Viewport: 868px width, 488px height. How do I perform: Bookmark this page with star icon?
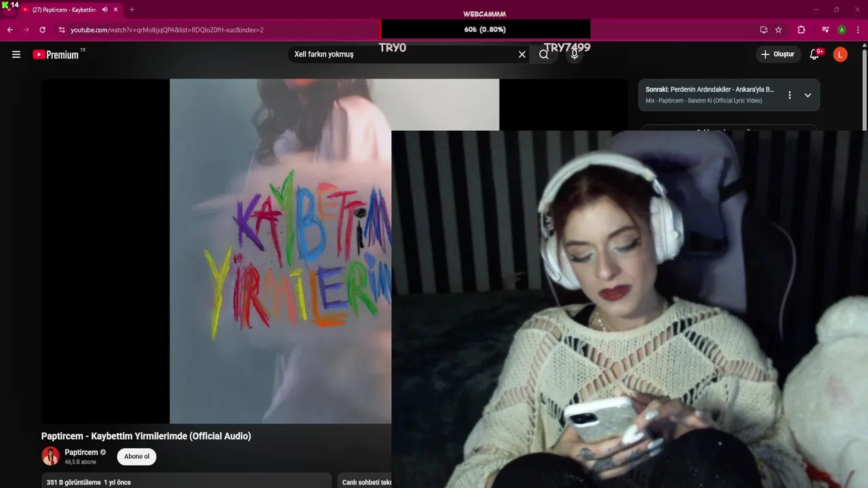[x=778, y=30]
